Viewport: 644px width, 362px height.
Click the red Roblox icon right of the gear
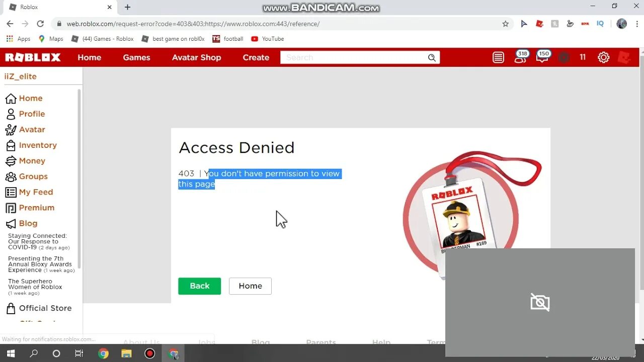coord(624,57)
